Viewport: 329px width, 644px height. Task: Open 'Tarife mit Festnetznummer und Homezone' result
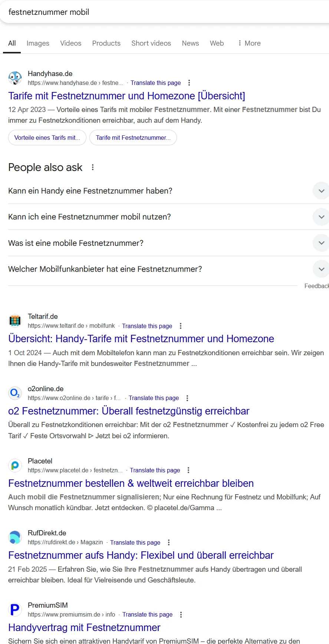coord(126,96)
